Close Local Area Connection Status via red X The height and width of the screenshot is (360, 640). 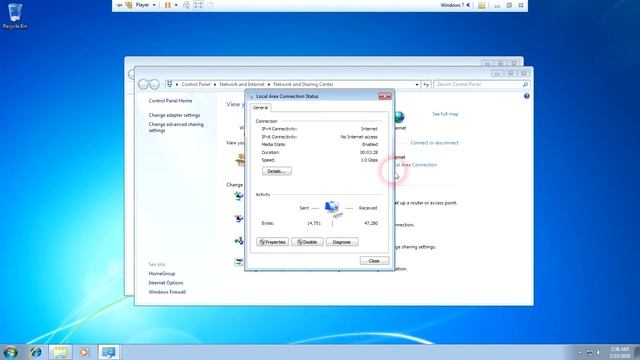[x=384, y=96]
